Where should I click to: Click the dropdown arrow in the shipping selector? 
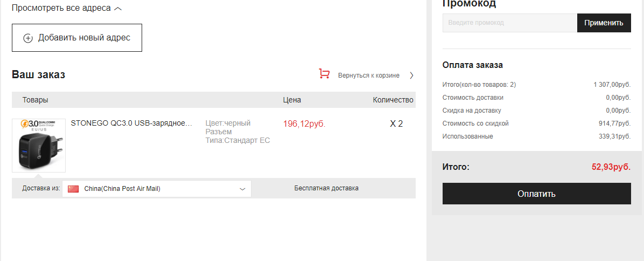click(x=242, y=189)
